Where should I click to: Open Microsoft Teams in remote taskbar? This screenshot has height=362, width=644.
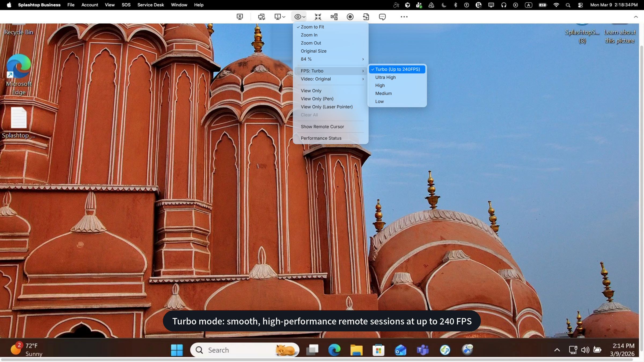(423, 350)
